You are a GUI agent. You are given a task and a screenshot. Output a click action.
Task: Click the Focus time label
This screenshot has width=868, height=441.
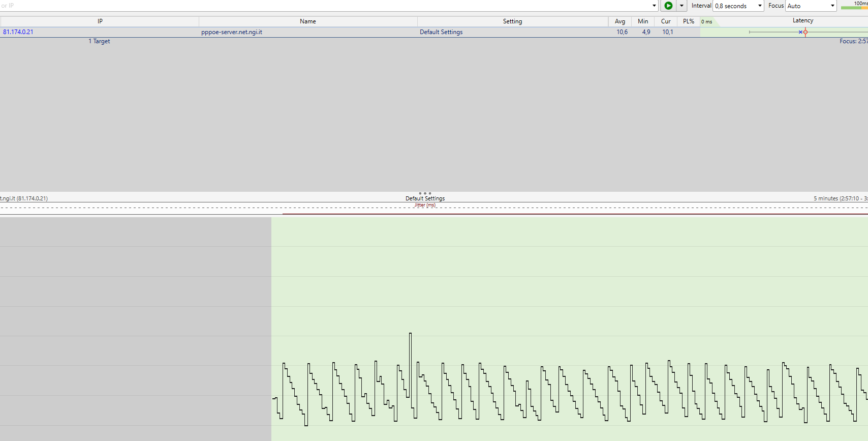[854, 41]
